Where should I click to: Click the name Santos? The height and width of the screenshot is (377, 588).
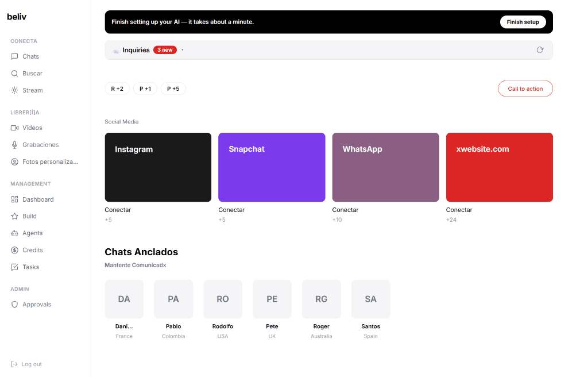pyautogui.click(x=370, y=326)
